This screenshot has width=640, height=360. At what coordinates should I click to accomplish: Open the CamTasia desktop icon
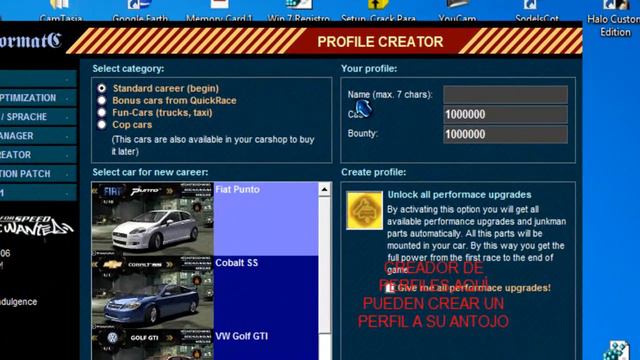point(60,11)
